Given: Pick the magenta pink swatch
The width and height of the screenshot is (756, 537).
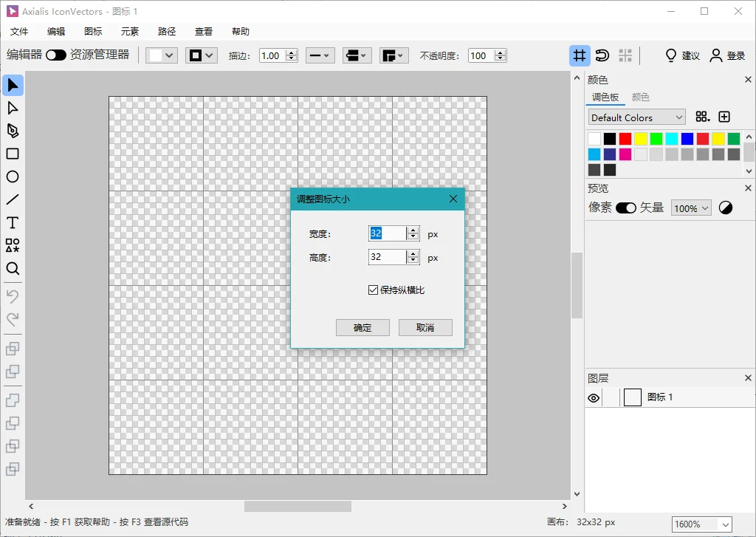Looking at the screenshot, I should [625, 154].
